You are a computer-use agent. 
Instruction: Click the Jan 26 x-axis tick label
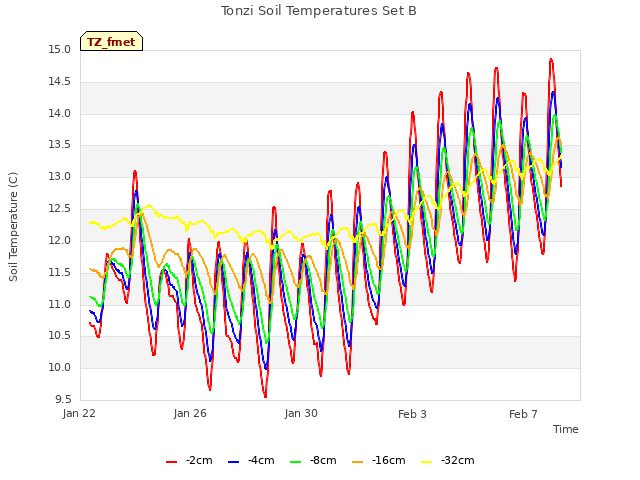[190, 413]
